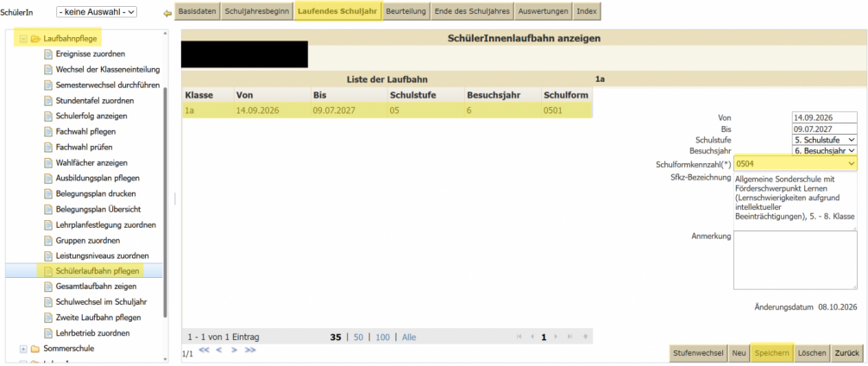Image resolution: width=868 pixels, height=366 pixels.
Task: Save changes with the Speichern button
Action: [x=771, y=353]
